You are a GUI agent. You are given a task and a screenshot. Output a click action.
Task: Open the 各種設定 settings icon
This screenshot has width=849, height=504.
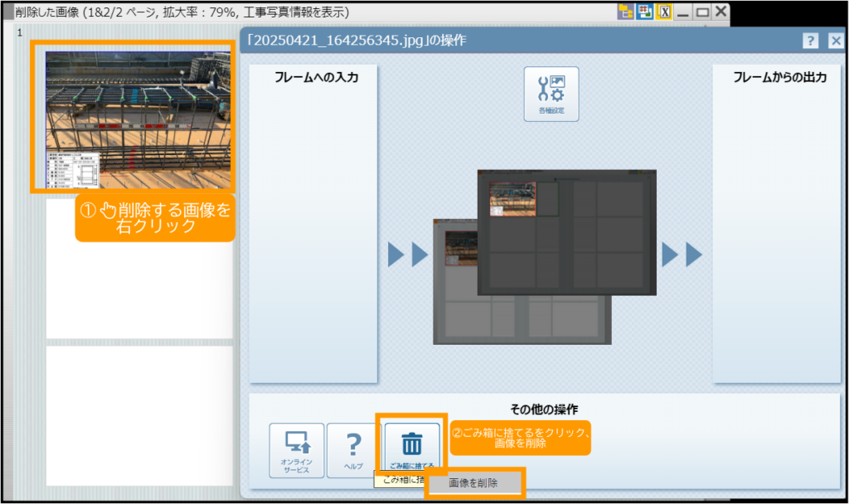click(x=551, y=94)
